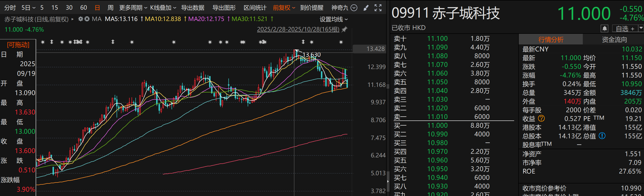The height and width of the screenshot is (196, 644).
Task: Click the MA5:13.116 value
Action: pyautogui.click(x=121, y=19)
